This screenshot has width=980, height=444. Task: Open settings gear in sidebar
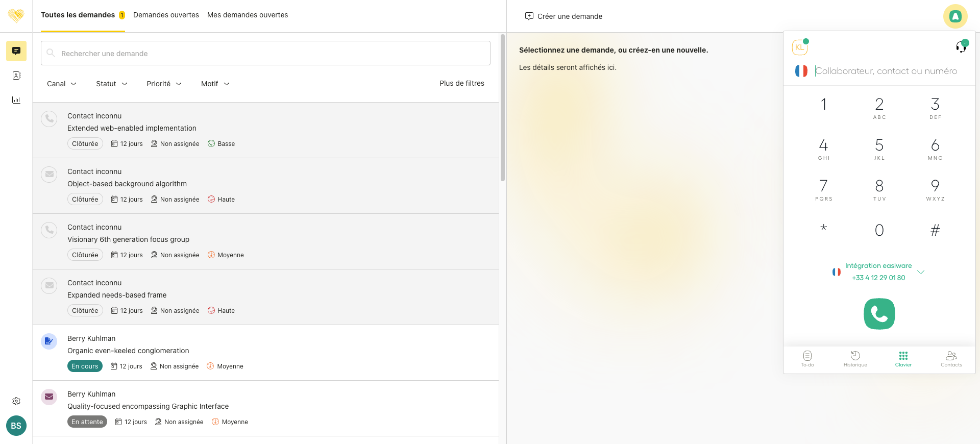pyautogui.click(x=16, y=401)
